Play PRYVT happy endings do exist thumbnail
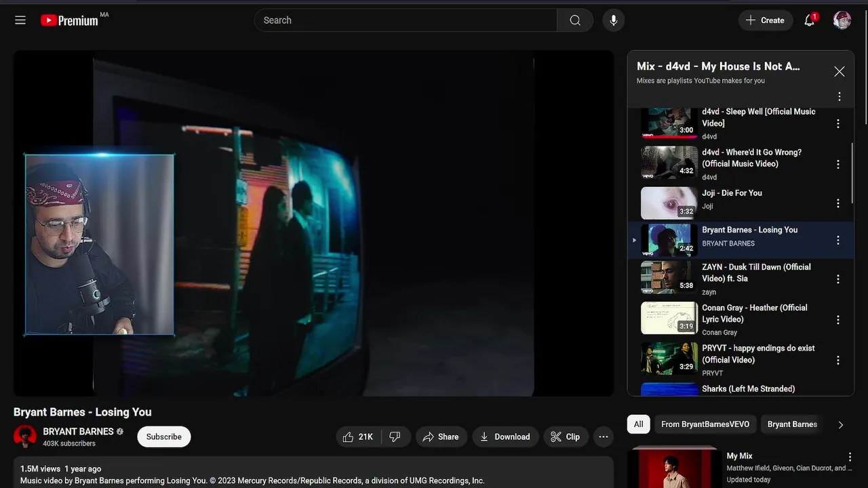Screen dimensions: 868x488 click(x=669, y=359)
